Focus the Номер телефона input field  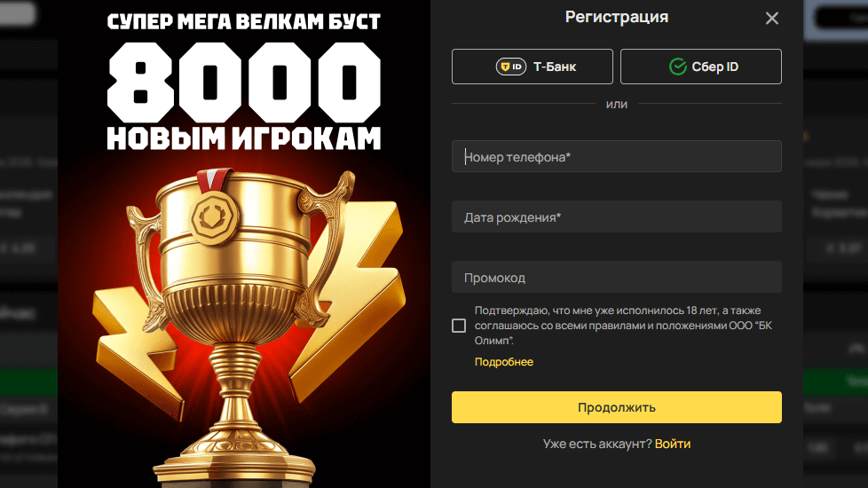[617, 156]
